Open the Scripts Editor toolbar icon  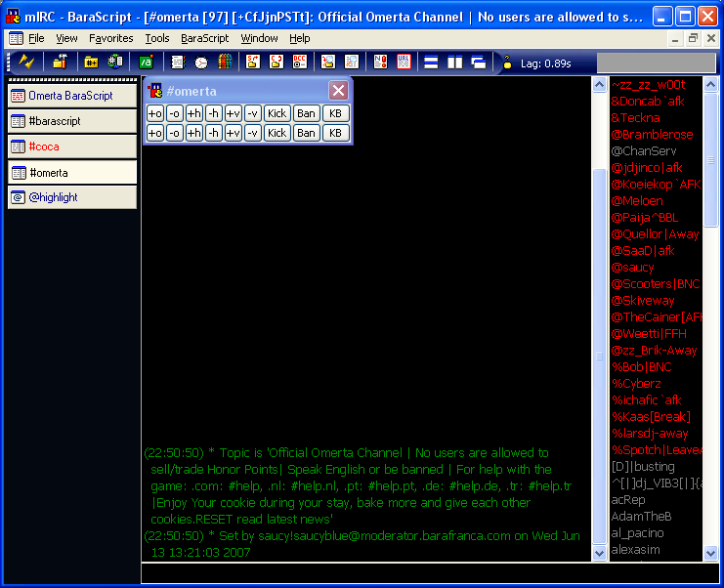[146, 63]
